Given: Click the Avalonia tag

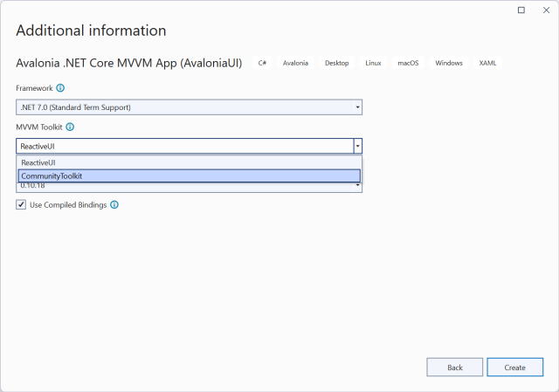Looking at the screenshot, I should 295,63.
